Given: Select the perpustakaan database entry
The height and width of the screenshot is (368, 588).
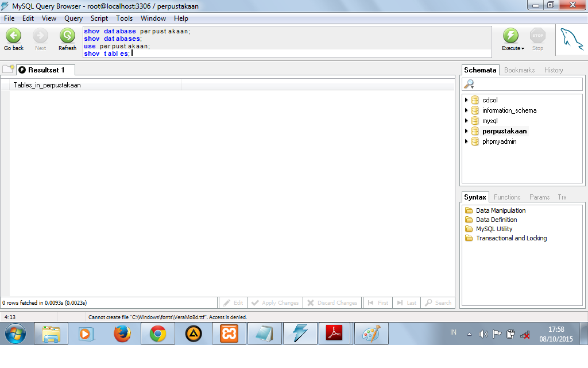Looking at the screenshot, I should point(504,131).
